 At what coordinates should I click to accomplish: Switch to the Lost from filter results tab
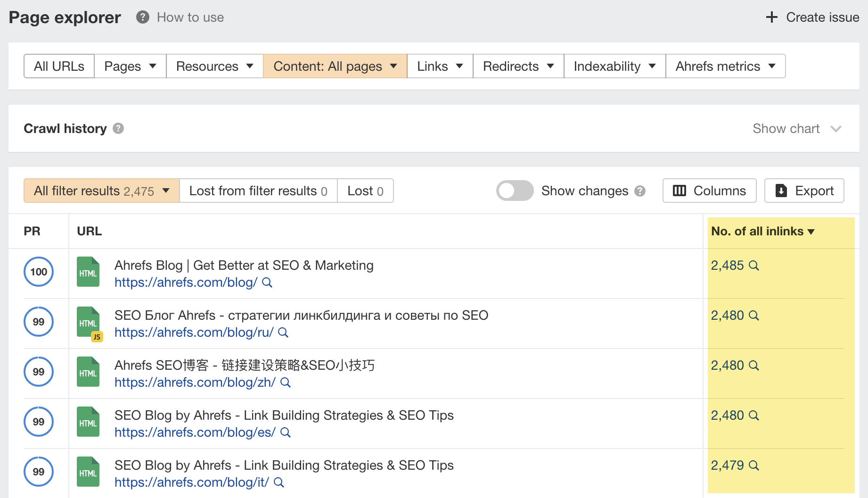[x=258, y=191]
